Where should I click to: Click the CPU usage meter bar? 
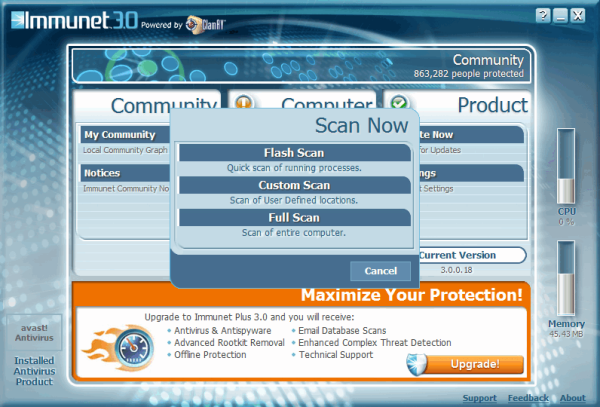(566, 166)
